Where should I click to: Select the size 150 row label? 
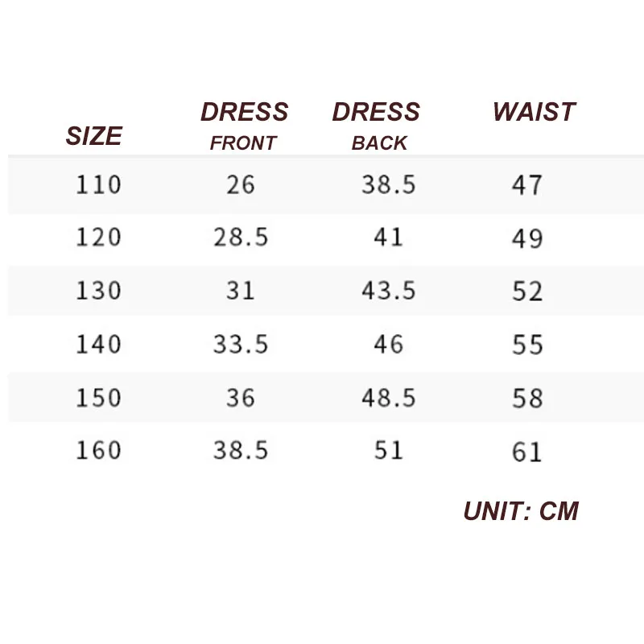pyautogui.click(x=98, y=398)
